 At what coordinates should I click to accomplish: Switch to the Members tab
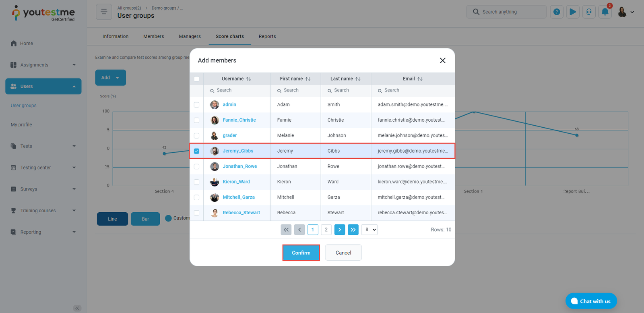tap(153, 36)
